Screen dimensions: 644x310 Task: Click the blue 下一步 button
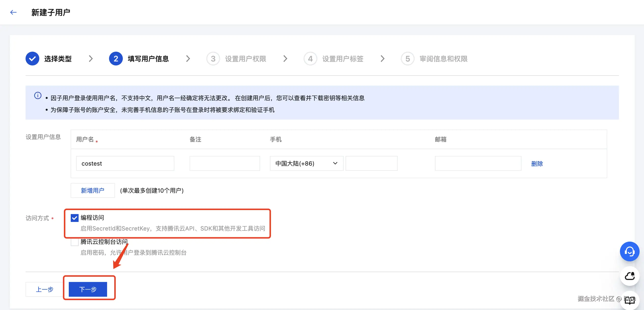[x=88, y=289]
